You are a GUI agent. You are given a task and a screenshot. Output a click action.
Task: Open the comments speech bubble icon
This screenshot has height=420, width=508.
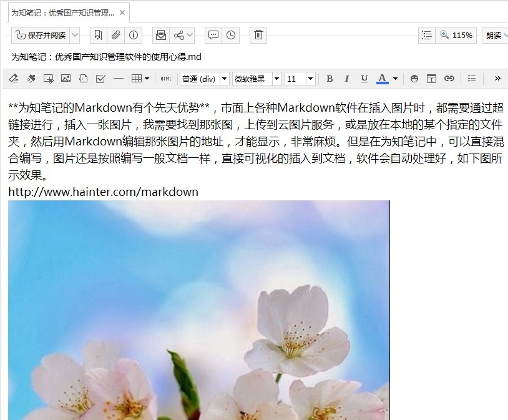click(213, 35)
